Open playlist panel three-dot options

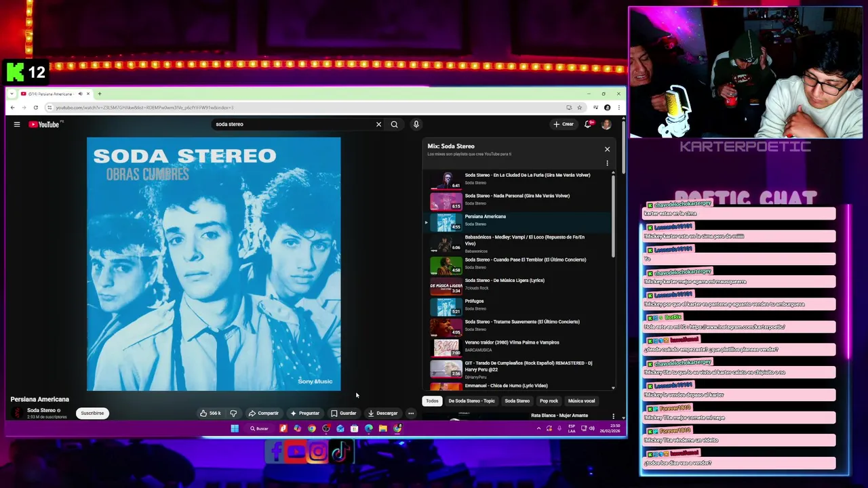pos(607,163)
